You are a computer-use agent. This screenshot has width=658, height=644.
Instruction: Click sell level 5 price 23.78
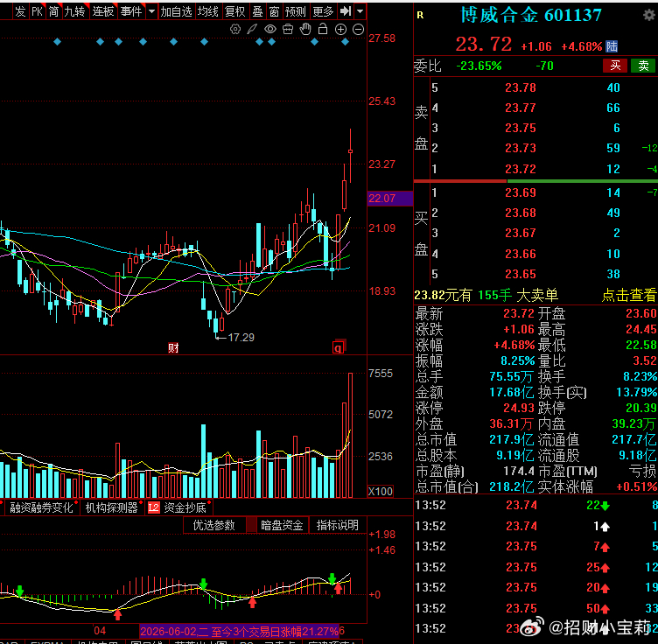pos(521,87)
